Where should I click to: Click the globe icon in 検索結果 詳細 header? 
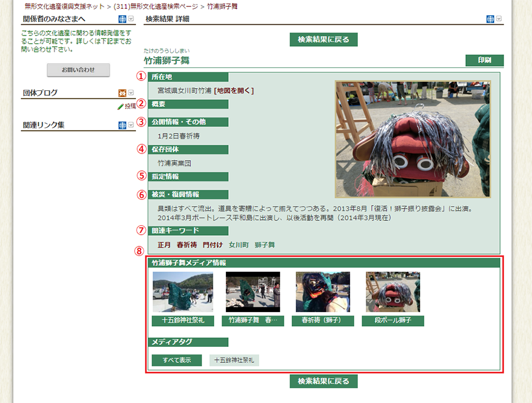coord(490,19)
